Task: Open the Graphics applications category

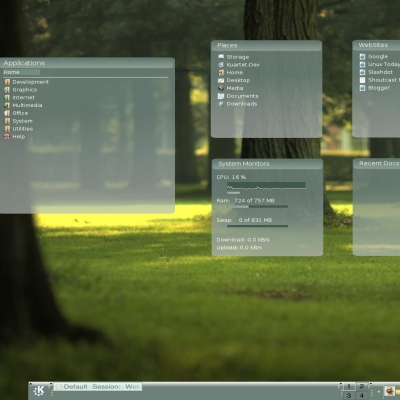Action: click(x=20, y=90)
